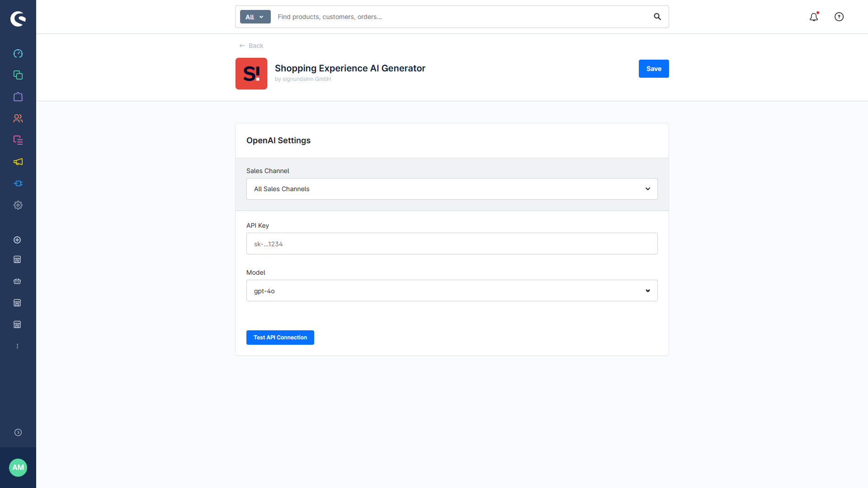Open Settings via the gear icon

coord(18,205)
